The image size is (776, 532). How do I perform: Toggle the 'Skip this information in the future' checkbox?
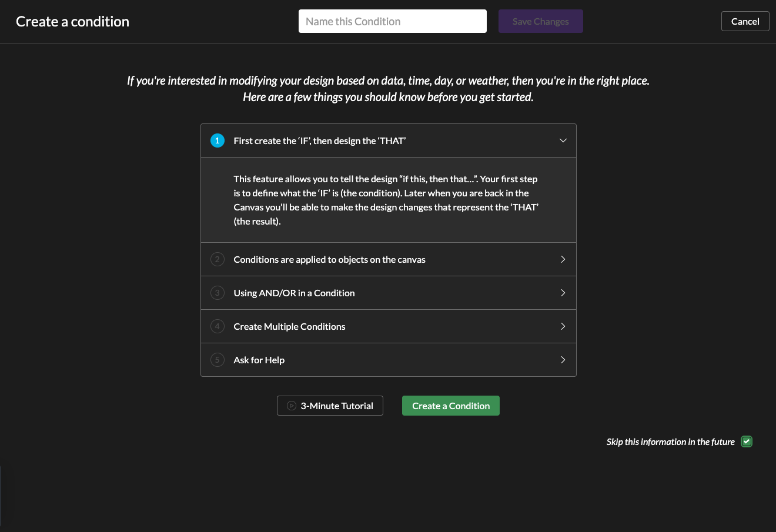click(747, 441)
